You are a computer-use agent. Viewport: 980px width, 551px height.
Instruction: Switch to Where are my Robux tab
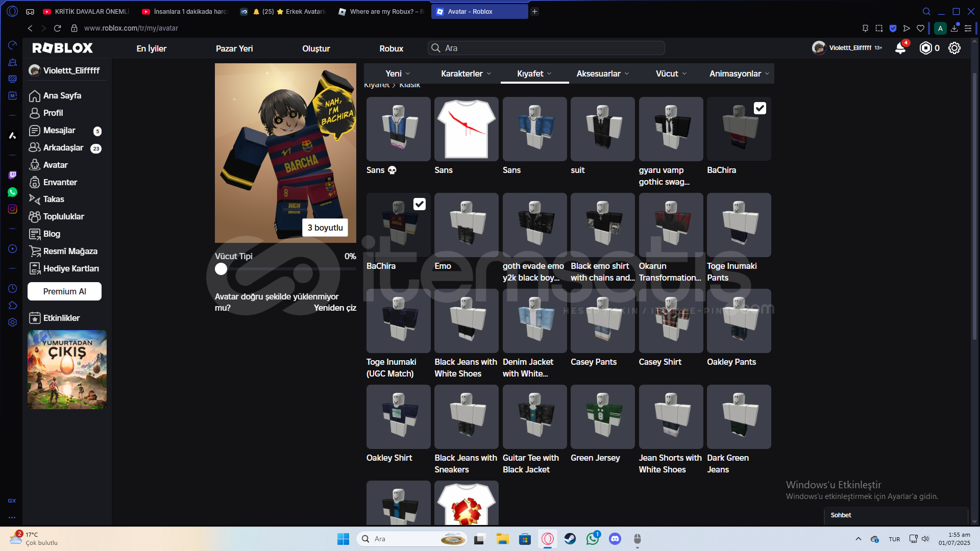tap(382, 11)
